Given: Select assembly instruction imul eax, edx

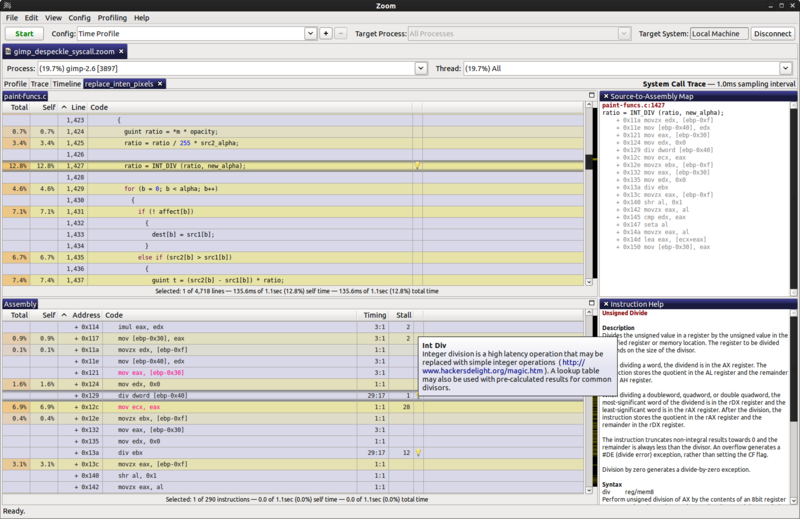Looking at the screenshot, I should tap(293, 327).
